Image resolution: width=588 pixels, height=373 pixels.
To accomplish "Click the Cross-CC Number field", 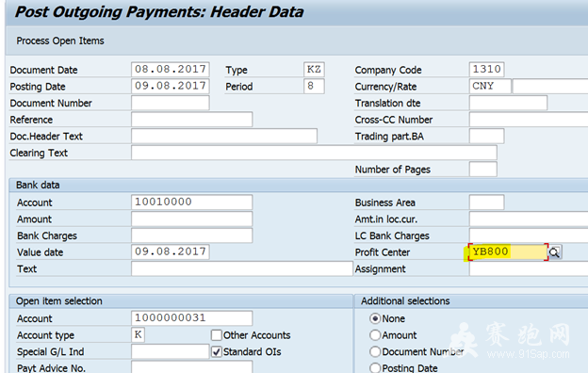I will click(x=529, y=120).
